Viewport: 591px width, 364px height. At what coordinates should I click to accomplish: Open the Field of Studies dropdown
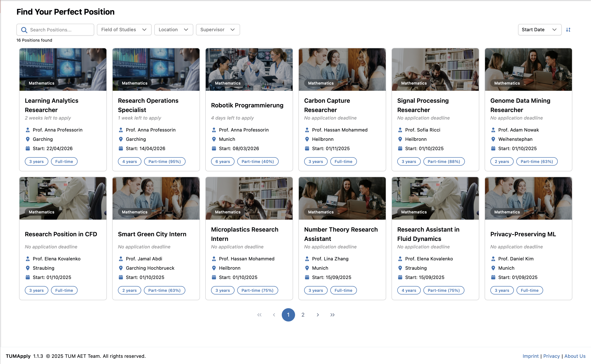124,30
